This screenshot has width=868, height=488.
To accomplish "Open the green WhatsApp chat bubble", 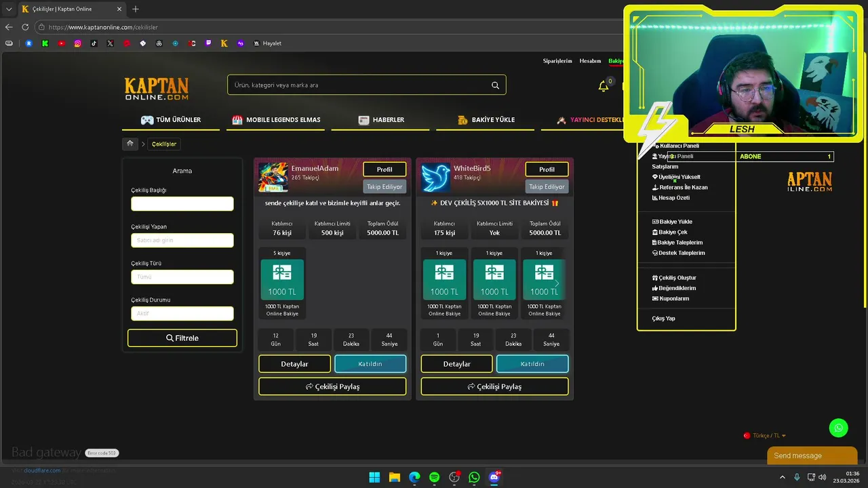I will point(839,428).
